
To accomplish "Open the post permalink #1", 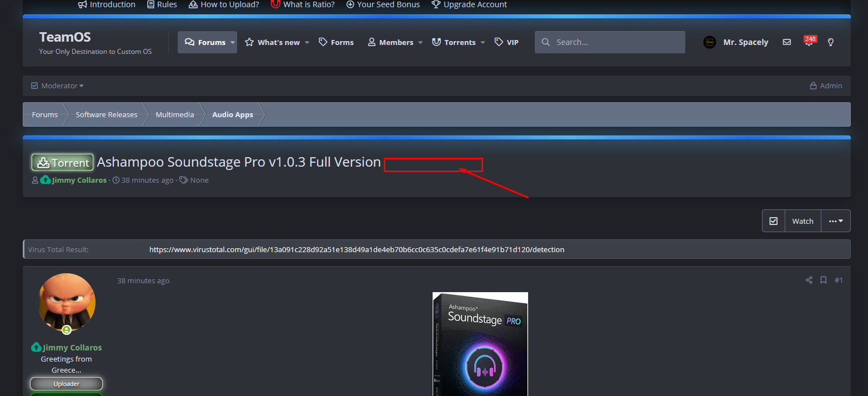I will (x=839, y=280).
